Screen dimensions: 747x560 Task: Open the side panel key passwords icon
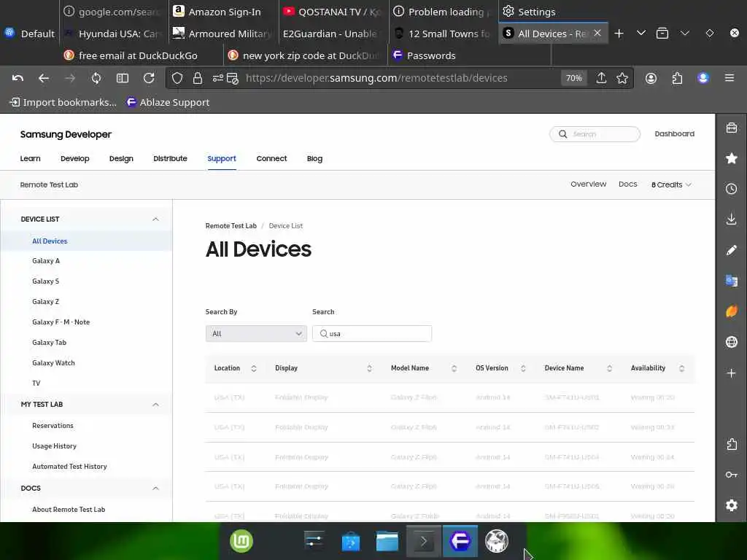(x=732, y=475)
